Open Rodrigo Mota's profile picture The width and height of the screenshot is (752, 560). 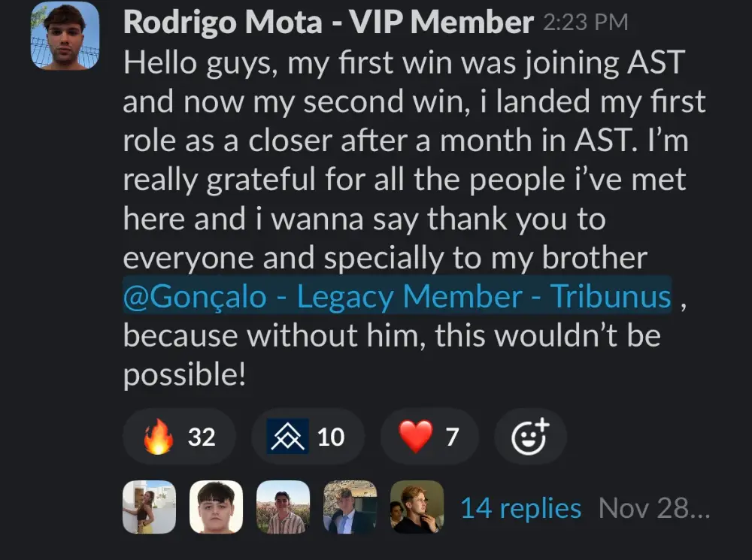[65, 35]
